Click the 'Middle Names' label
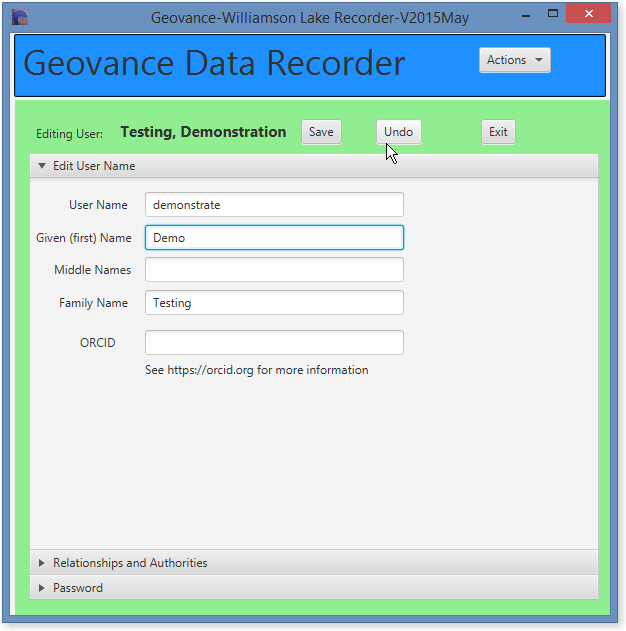The height and width of the screenshot is (631, 626). [93, 270]
